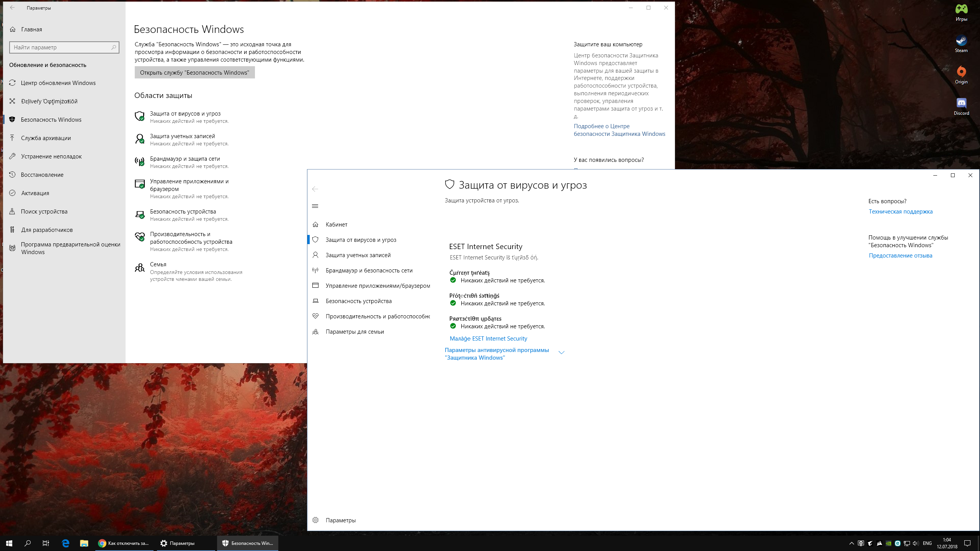Open Устранение неполадок in Параметры sidebar
Image resolution: width=980 pixels, height=551 pixels.
[x=64, y=156]
